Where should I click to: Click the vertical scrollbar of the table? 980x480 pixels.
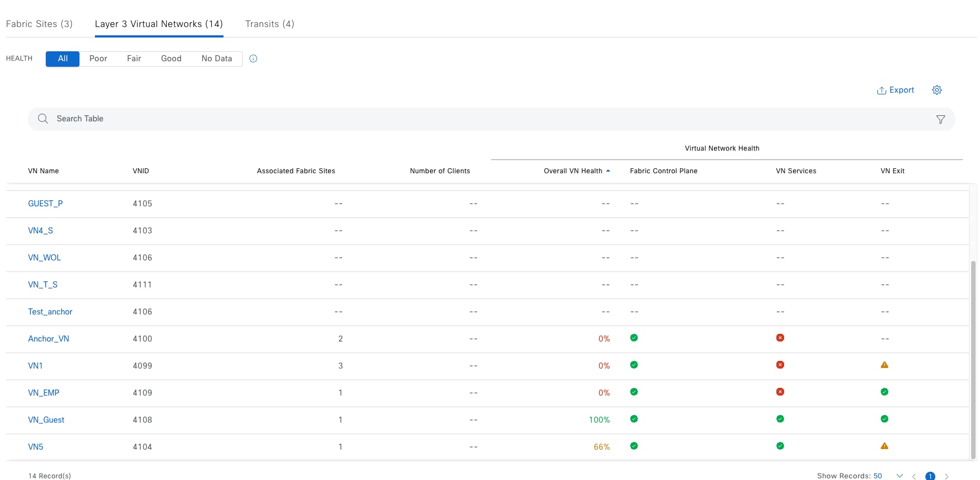(x=973, y=359)
